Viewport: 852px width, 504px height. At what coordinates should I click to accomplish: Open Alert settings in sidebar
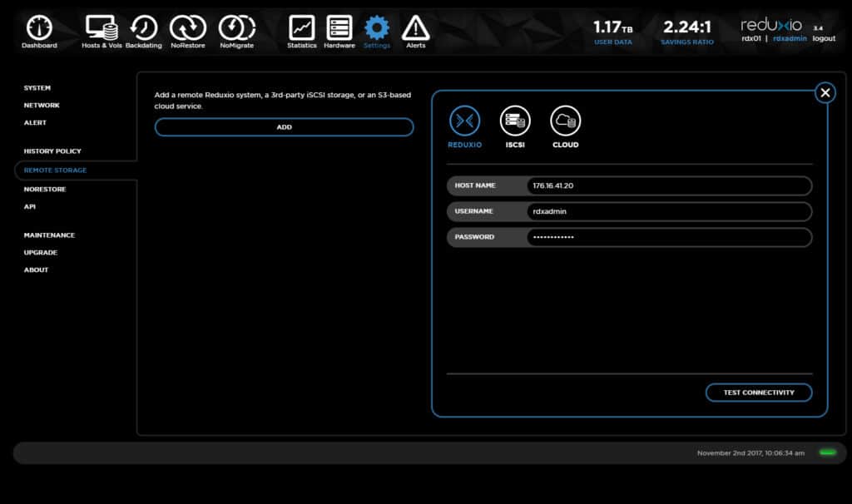(35, 123)
